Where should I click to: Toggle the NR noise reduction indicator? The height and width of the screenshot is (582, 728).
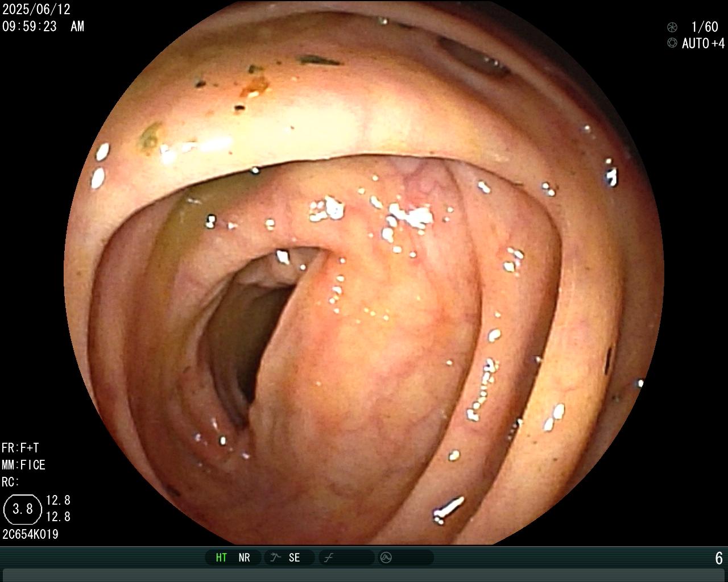[x=244, y=558]
